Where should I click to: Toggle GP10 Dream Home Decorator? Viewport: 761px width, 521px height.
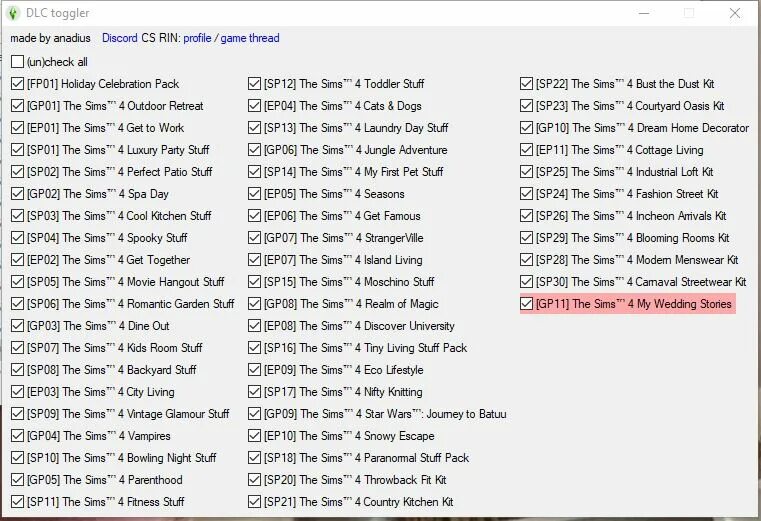pyautogui.click(x=527, y=128)
